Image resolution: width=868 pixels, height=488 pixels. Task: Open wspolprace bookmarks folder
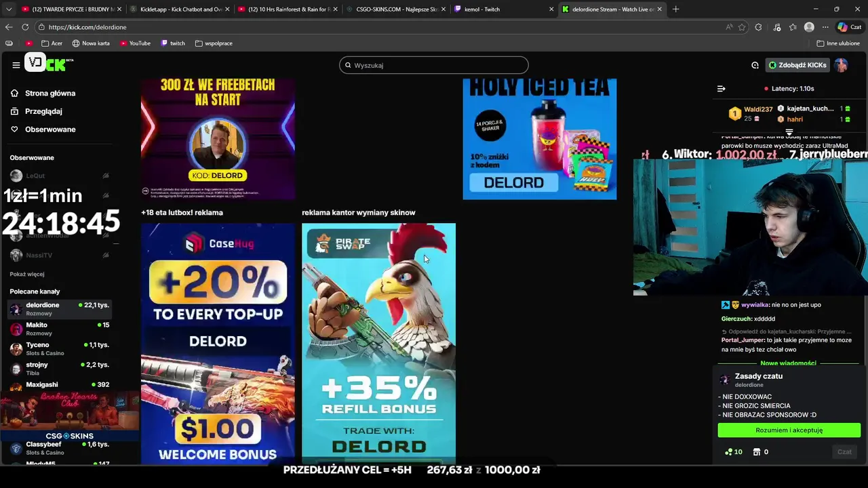coord(214,43)
